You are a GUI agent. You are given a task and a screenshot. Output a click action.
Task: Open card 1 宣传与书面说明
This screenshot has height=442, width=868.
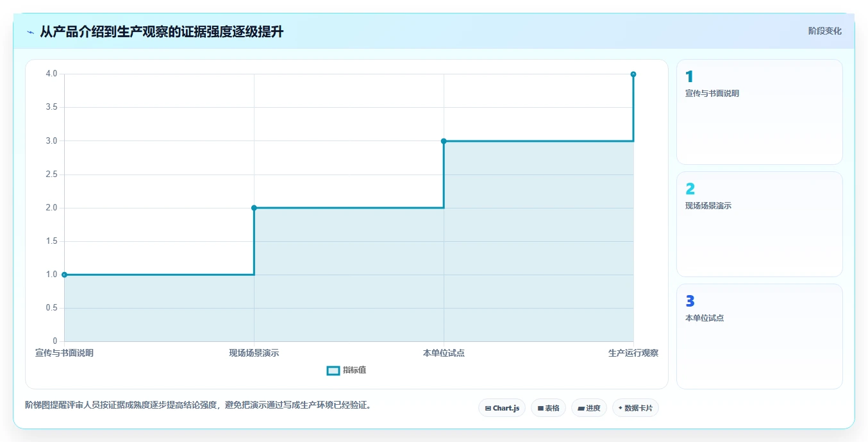click(760, 112)
